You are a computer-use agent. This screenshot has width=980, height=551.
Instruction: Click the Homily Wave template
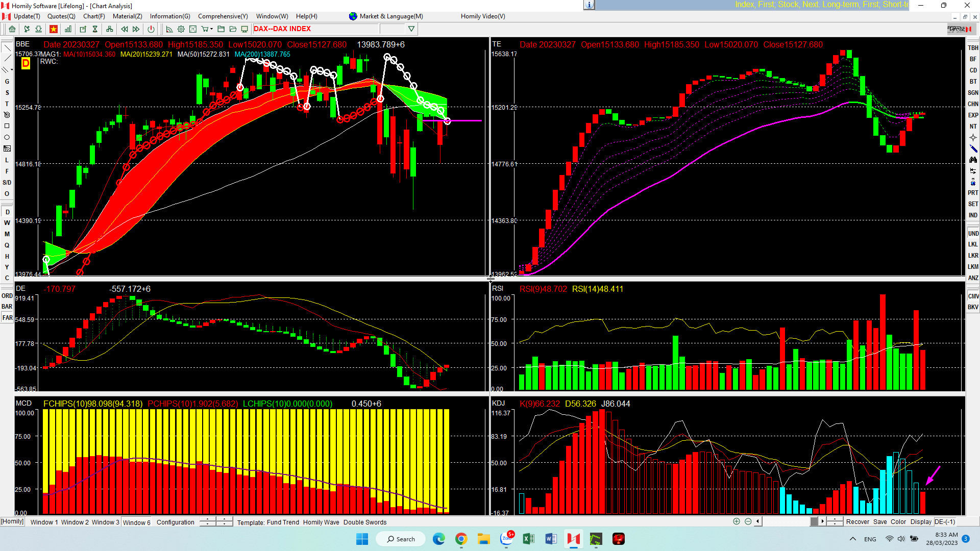pos(321,522)
